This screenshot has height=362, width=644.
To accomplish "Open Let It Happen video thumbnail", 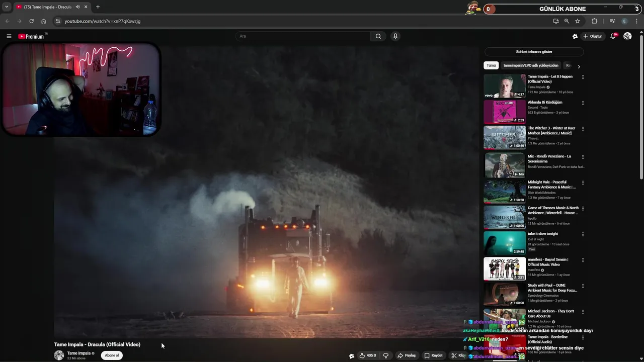I will 505,86.
